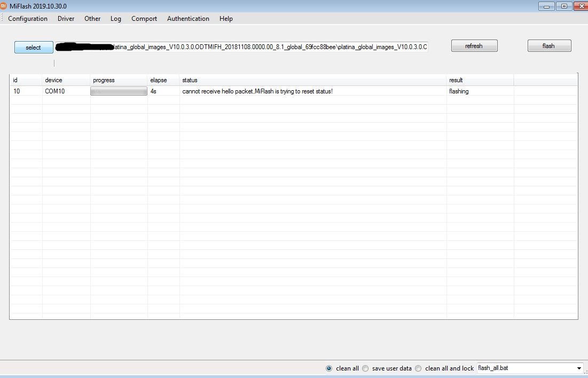This screenshot has width=588, height=378.
Task: Open the Log menu
Action: 116,19
